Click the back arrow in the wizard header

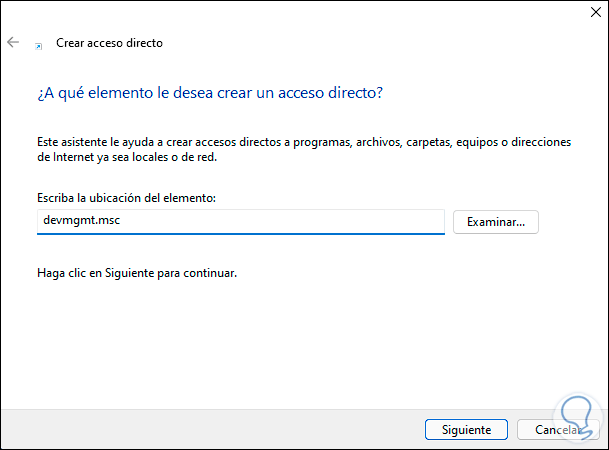(x=13, y=43)
